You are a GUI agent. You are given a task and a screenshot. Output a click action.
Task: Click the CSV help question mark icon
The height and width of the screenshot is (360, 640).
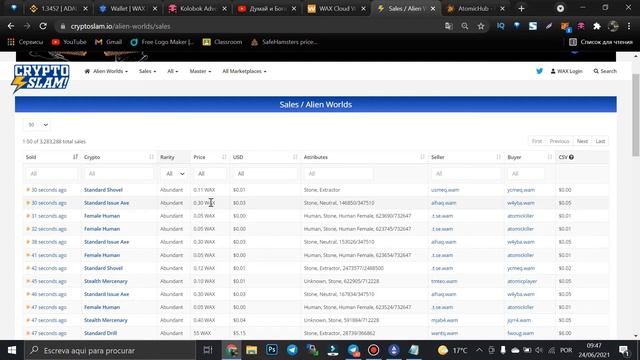571,157
